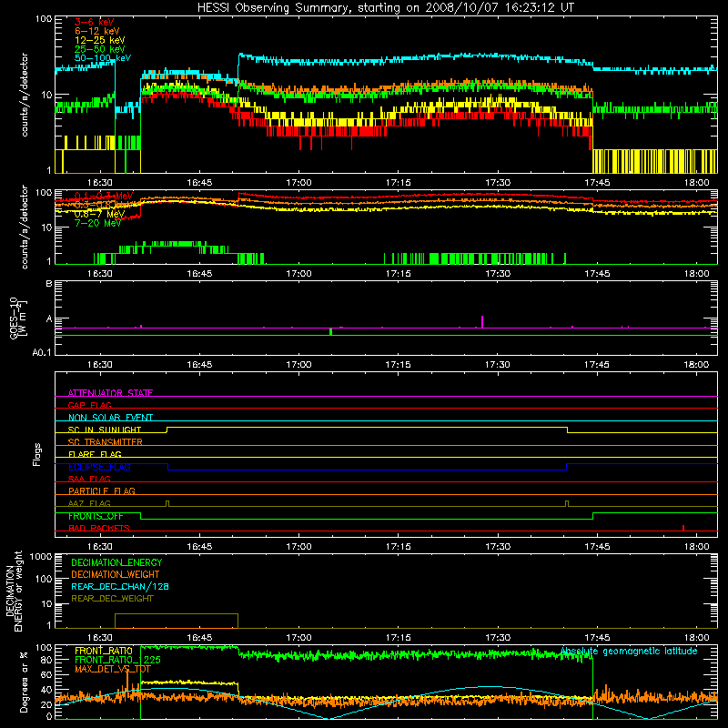Click the REAR_DEC_WEIGHT legend label
Screen dimensions: 728x728
(112, 599)
